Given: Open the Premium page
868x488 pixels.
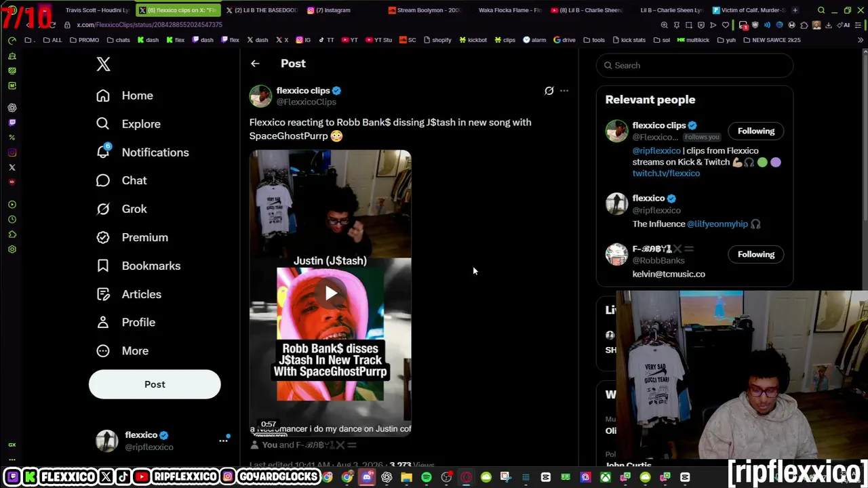Looking at the screenshot, I should click(x=132, y=237).
